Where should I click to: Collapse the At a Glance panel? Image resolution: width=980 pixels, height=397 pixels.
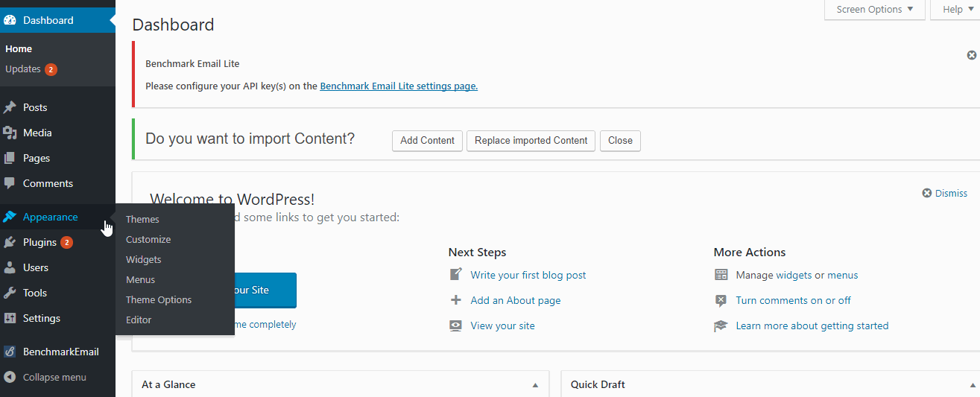point(535,385)
